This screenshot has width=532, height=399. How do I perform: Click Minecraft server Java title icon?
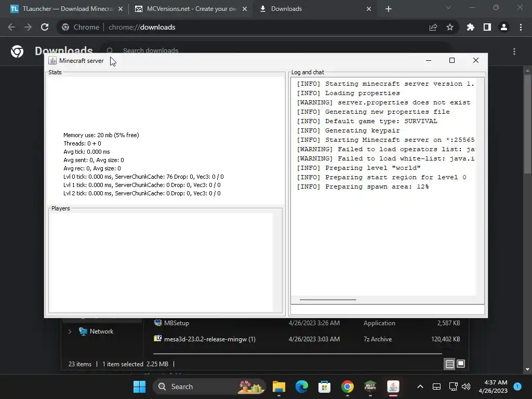click(x=52, y=61)
